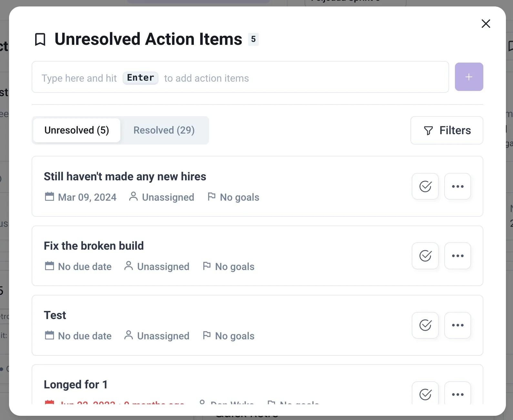This screenshot has width=513, height=420.
Task: Click the '5' count badge beside the title
Action: (x=253, y=39)
